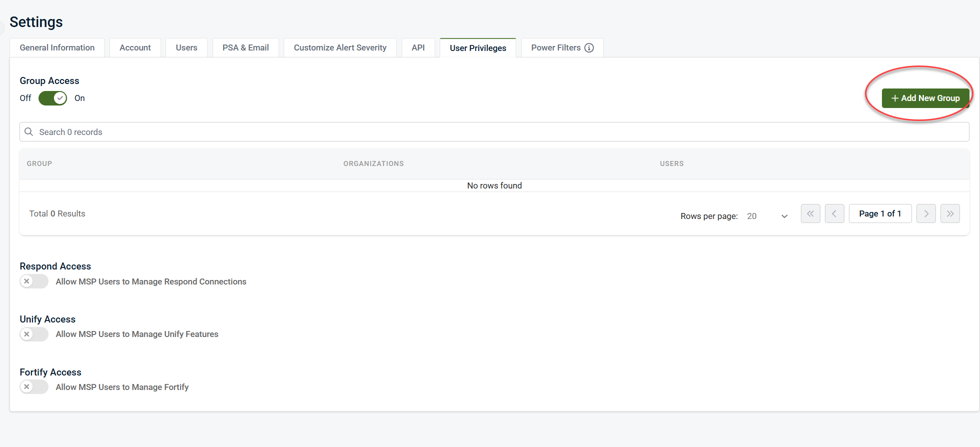Select the Customize Alert Severity tab

point(340,48)
